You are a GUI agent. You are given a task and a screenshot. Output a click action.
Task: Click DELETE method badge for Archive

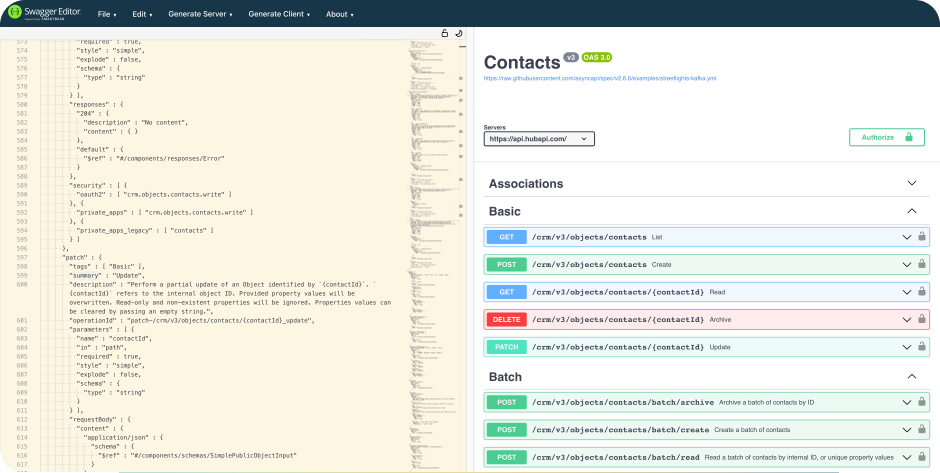click(507, 320)
